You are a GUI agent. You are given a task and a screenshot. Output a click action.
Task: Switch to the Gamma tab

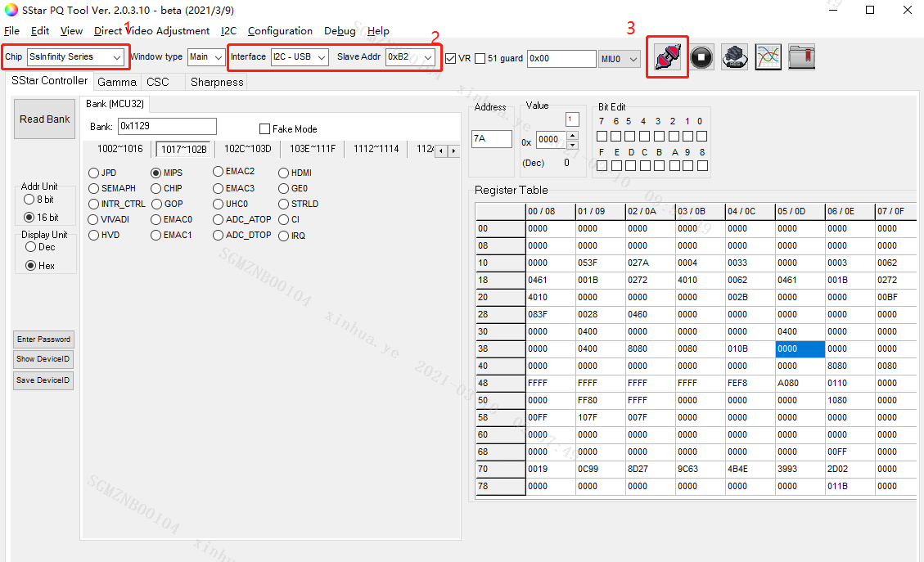pyautogui.click(x=116, y=82)
